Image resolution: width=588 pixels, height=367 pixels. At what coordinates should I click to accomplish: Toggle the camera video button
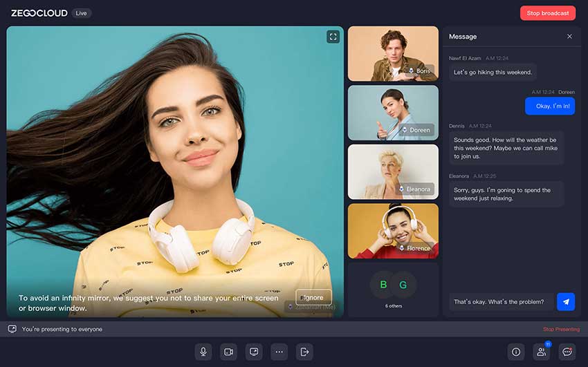pos(228,352)
